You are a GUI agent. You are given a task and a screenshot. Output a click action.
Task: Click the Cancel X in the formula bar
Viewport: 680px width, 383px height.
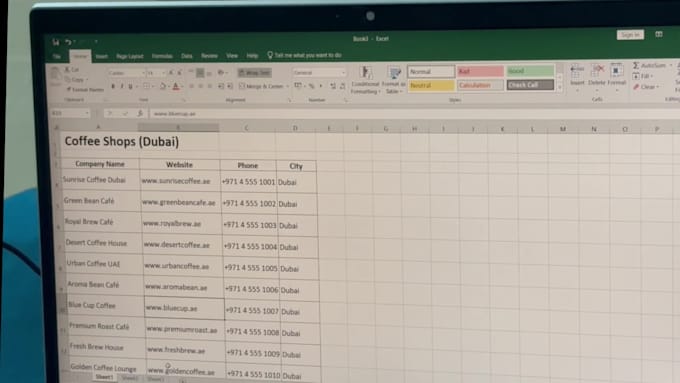[x=110, y=114]
